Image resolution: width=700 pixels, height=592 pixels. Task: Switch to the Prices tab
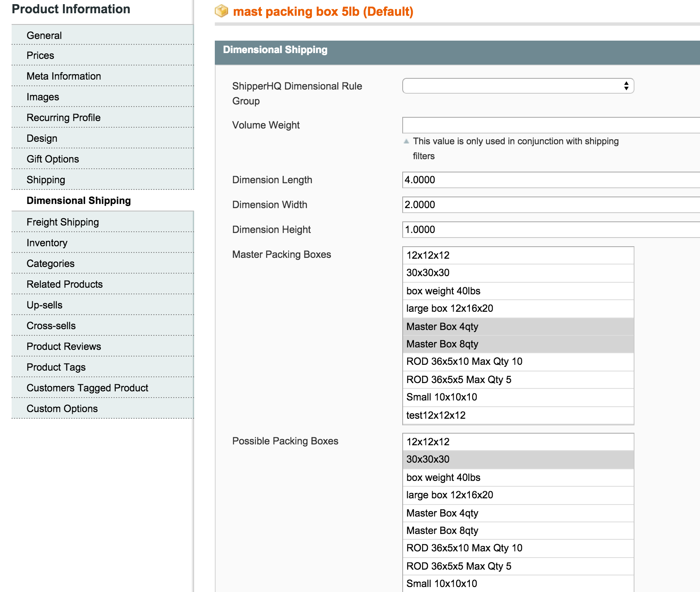coord(41,56)
